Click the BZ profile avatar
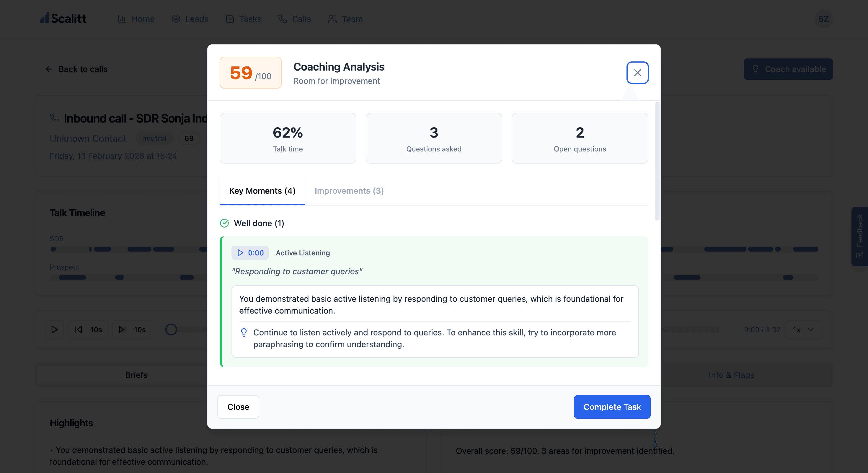 coord(823,19)
